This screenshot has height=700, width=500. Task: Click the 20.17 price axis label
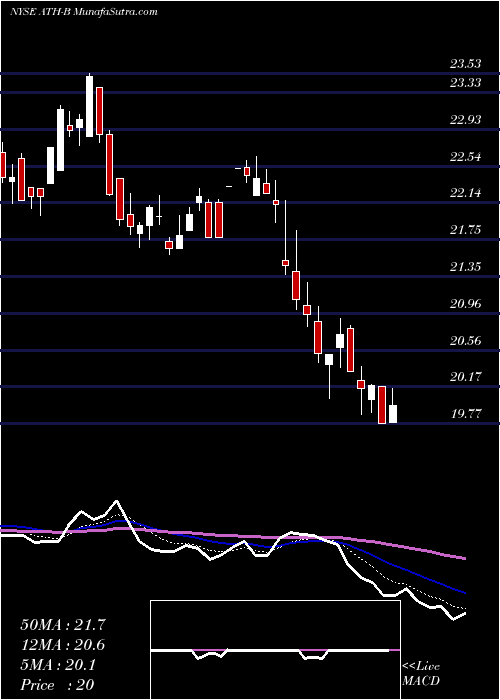[x=466, y=377]
